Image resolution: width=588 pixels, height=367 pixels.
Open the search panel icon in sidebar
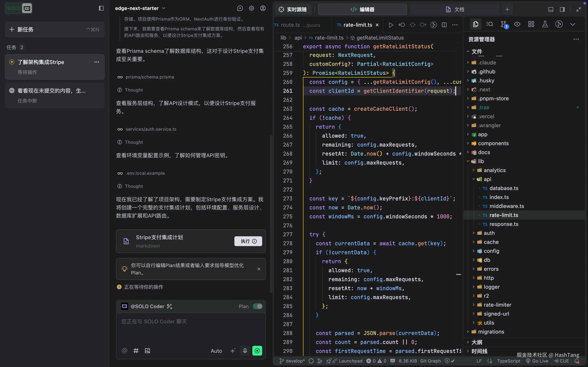coord(489,24)
